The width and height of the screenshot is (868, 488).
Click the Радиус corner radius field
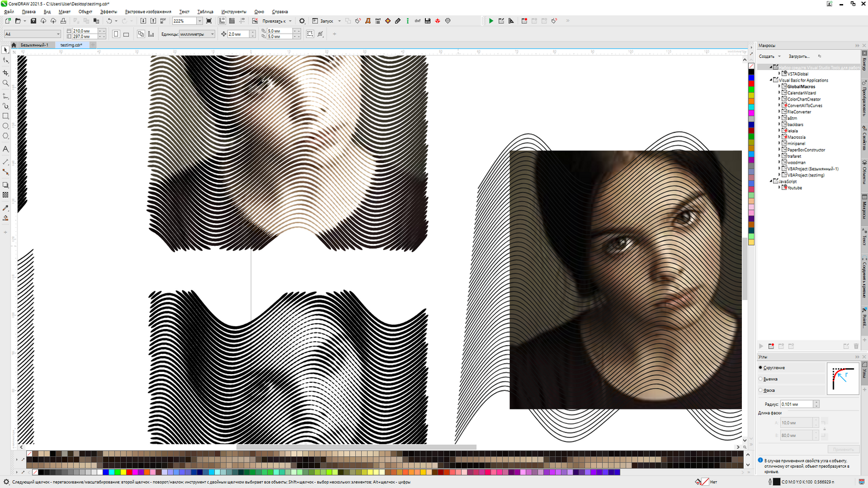797,404
